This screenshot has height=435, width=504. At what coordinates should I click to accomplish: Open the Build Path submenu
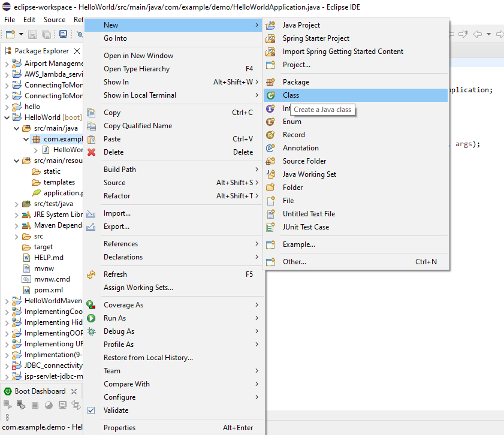click(x=174, y=170)
